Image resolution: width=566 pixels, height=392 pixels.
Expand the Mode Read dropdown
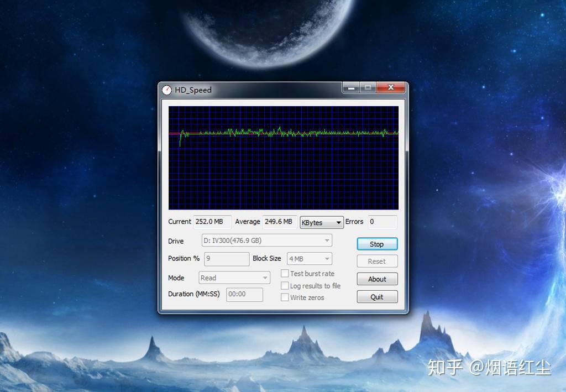tap(234, 278)
